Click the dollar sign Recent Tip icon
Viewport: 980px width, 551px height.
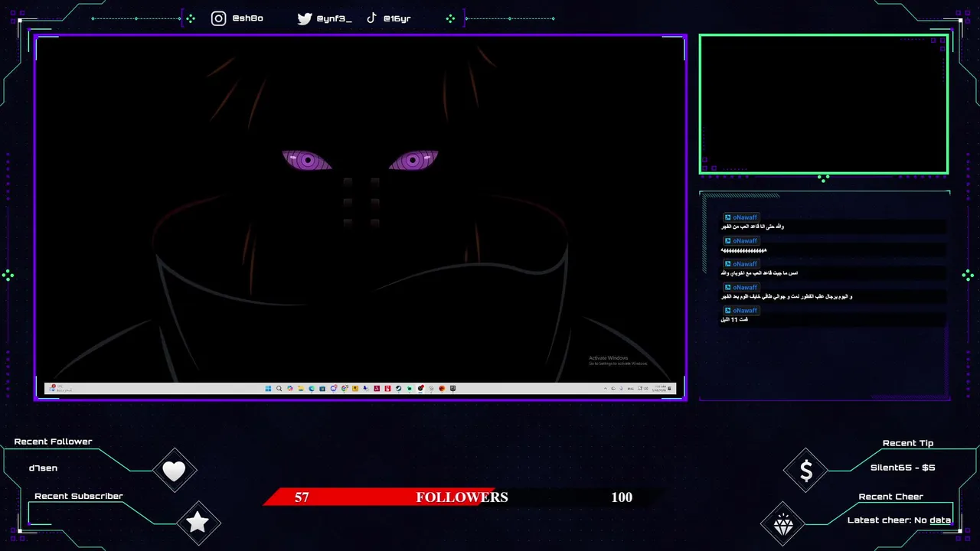pos(805,471)
